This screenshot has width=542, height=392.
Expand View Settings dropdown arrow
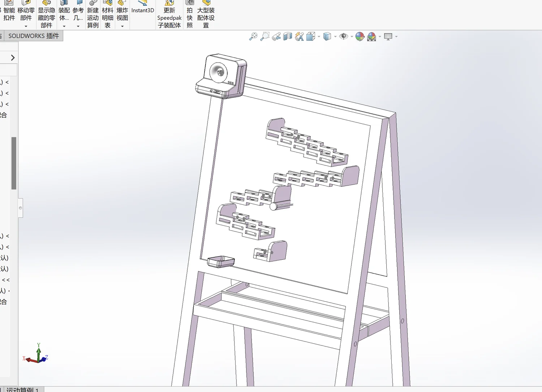(x=396, y=36)
